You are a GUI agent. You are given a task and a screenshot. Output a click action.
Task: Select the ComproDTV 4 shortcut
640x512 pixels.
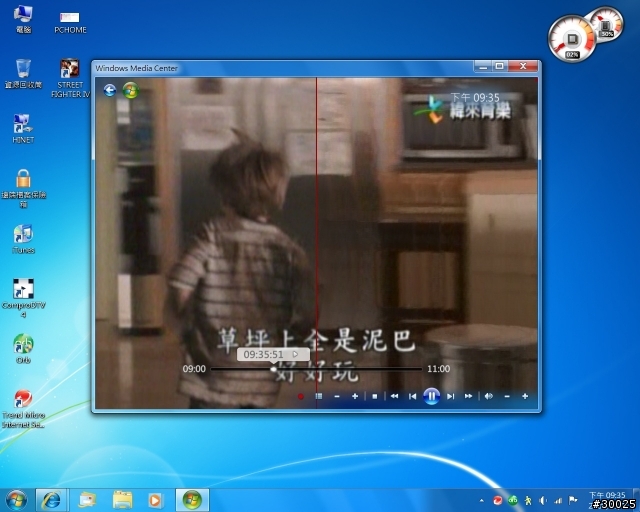(23, 298)
